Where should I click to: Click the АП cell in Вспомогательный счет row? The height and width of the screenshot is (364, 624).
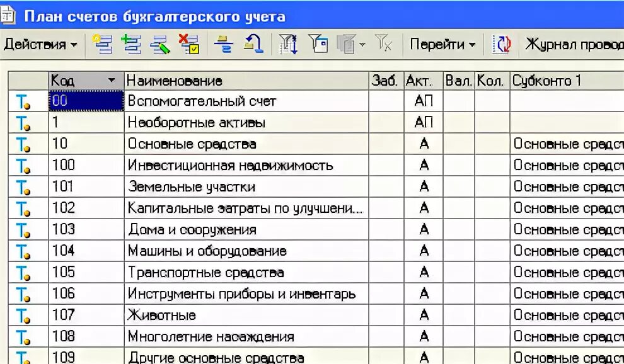coord(424,101)
